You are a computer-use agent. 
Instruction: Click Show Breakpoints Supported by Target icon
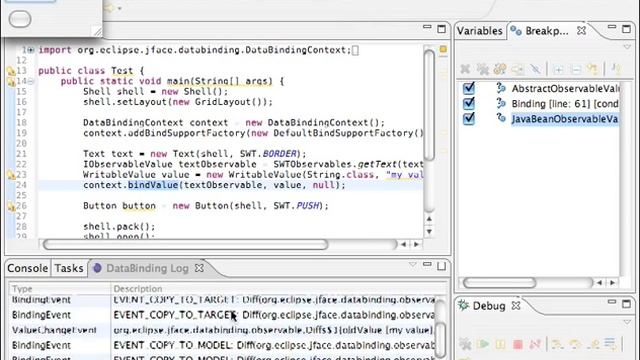tap(500, 69)
